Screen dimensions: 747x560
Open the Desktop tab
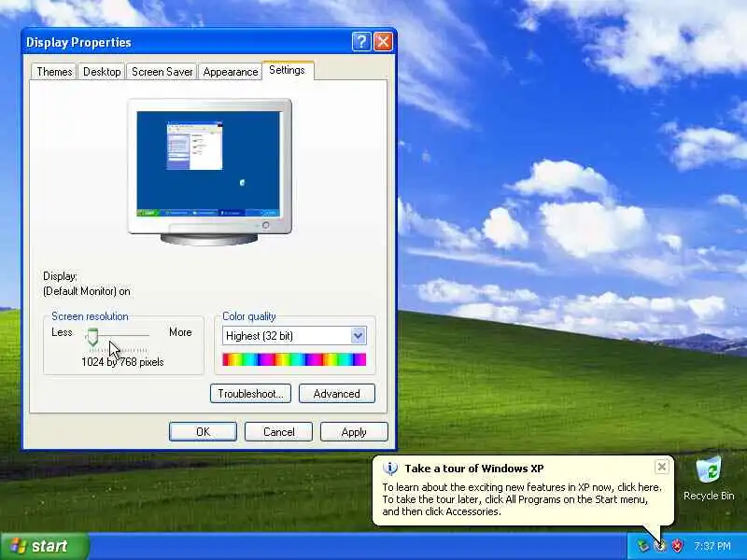pyautogui.click(x=102, y=72)
